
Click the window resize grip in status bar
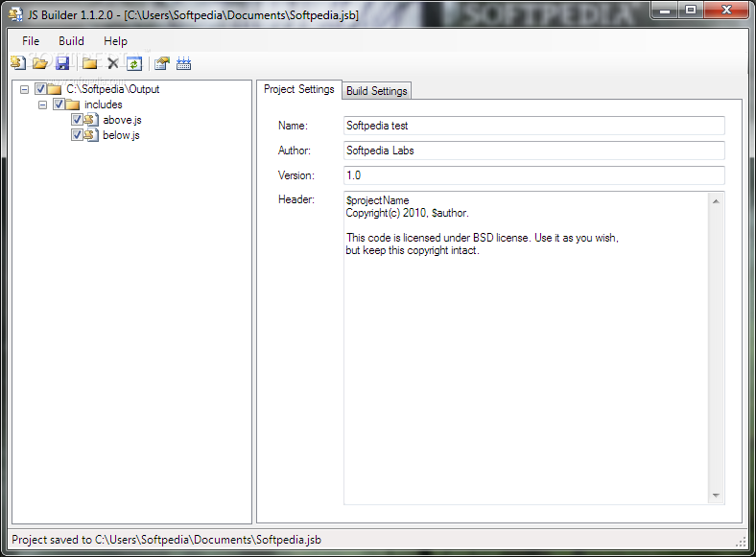(741, 542)
